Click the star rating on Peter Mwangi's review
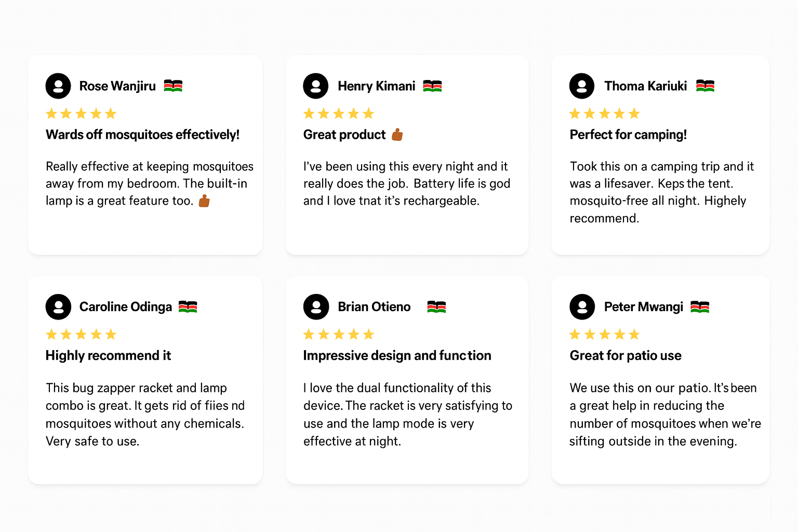Screen dimensions: 798x532 coord(604,335)
